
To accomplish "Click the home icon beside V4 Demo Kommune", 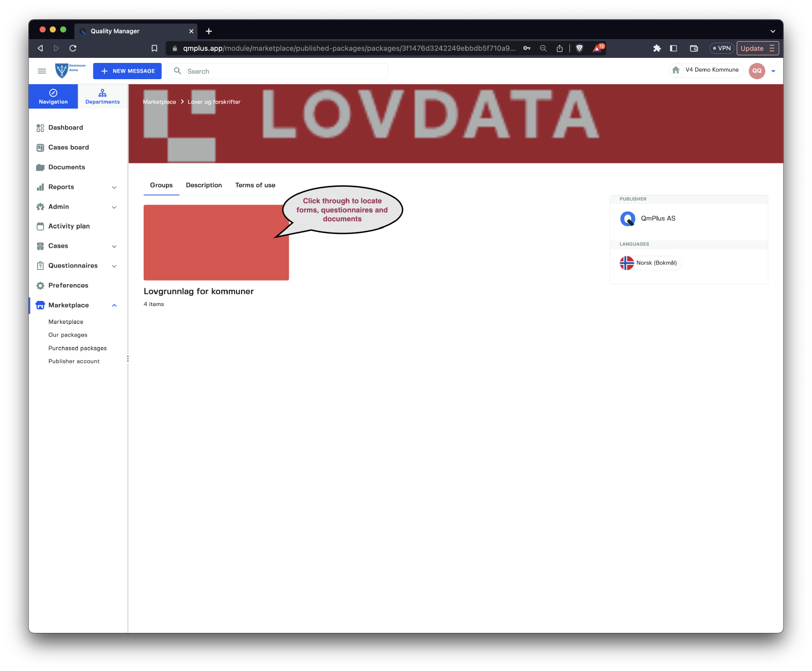I will pyautogui.click(x=675, y=70).
